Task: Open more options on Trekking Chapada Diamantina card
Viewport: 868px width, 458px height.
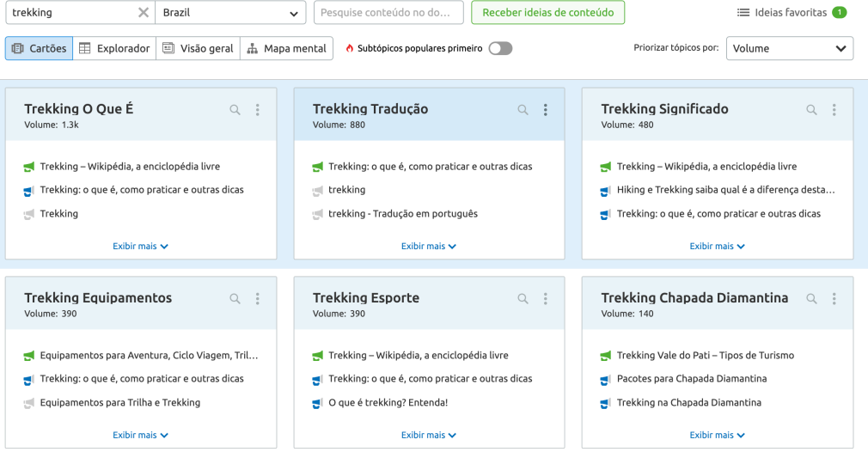Action: coord(834,298)
